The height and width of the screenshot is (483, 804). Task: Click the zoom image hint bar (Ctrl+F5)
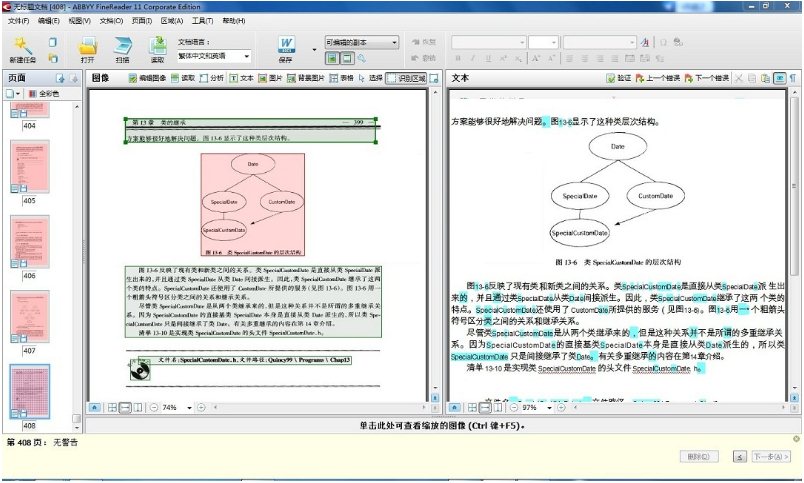tap(443, 425)
